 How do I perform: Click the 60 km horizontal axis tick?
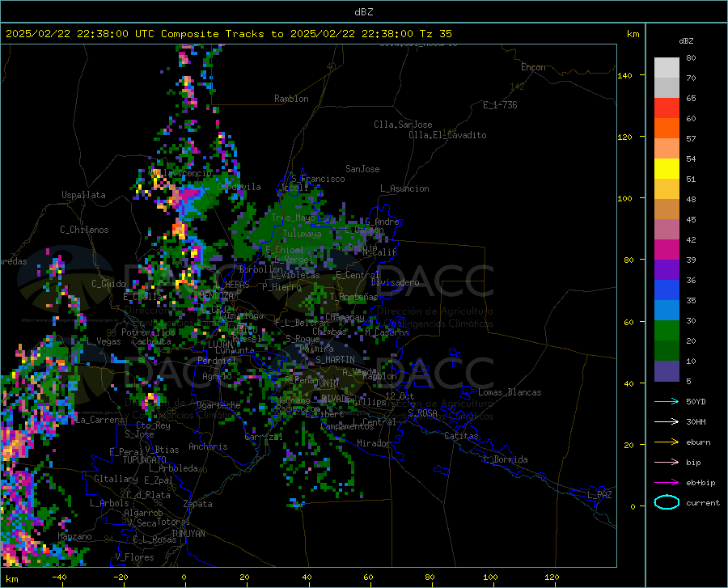(368, 577)
